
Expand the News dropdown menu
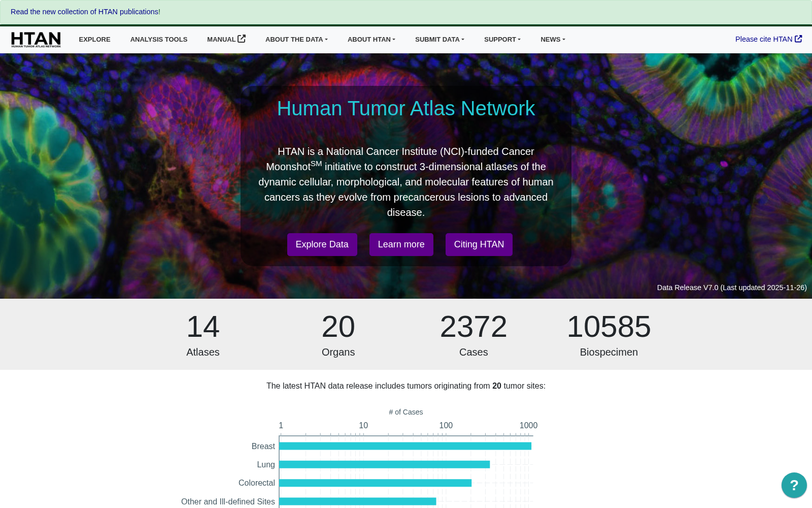tap(553, 39)
